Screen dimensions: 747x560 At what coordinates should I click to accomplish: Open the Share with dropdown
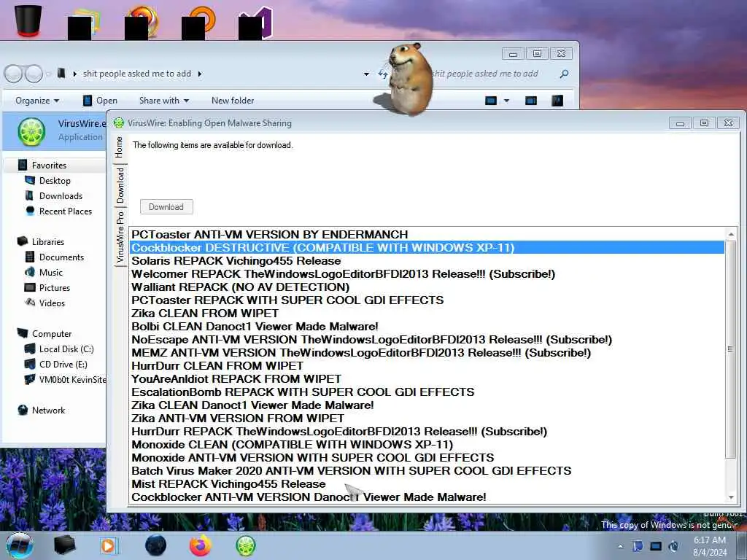pos(164,101)
